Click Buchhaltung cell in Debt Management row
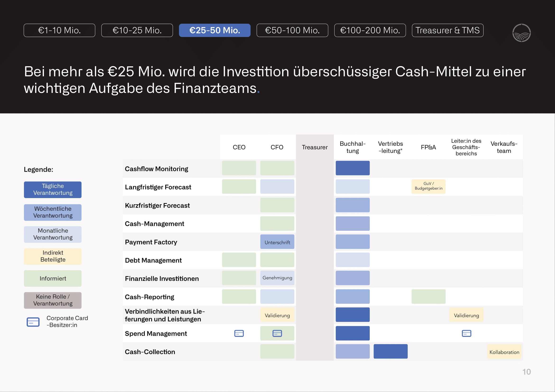 353,260
